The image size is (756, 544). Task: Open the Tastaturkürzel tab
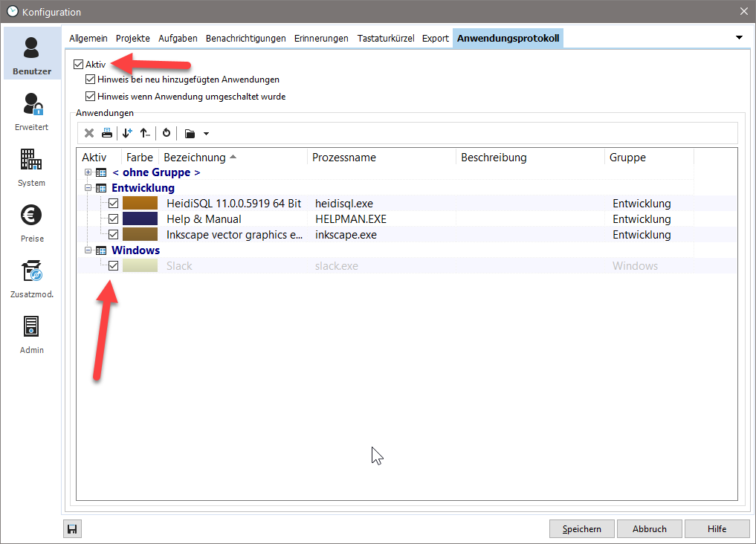(x=386, y=38)
